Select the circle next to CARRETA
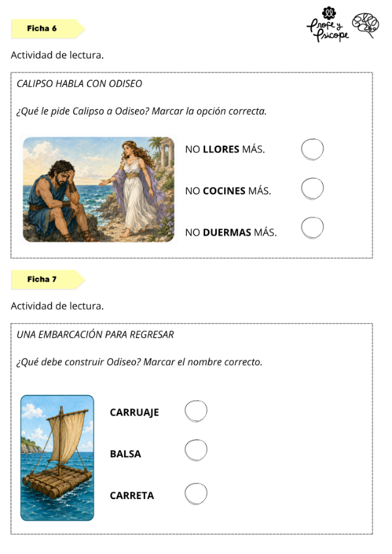Image resolution: width=392 pixels, height=554 pixels. tap(196, 494)
